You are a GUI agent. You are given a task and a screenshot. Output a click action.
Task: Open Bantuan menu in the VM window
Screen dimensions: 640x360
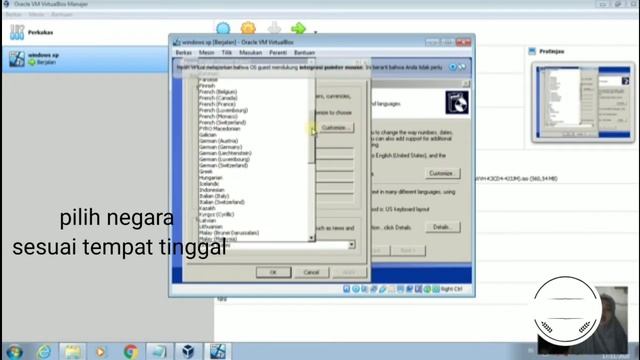304,53
